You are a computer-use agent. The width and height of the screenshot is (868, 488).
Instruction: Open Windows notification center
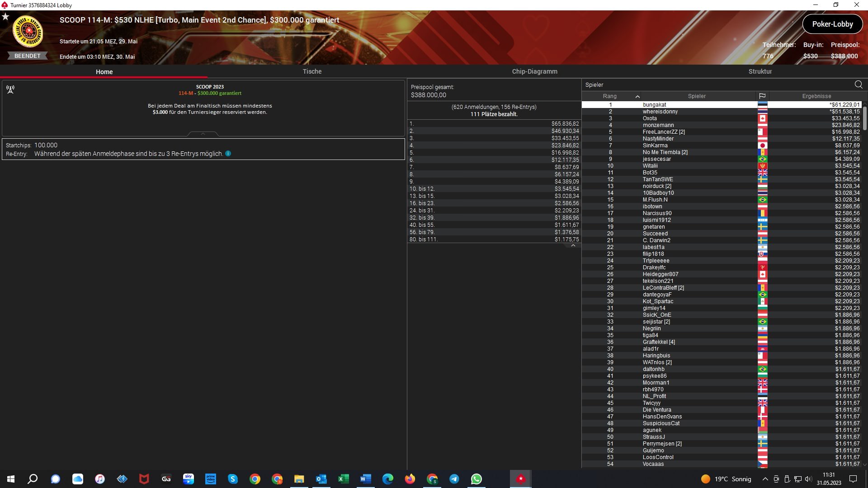(853, 479)
